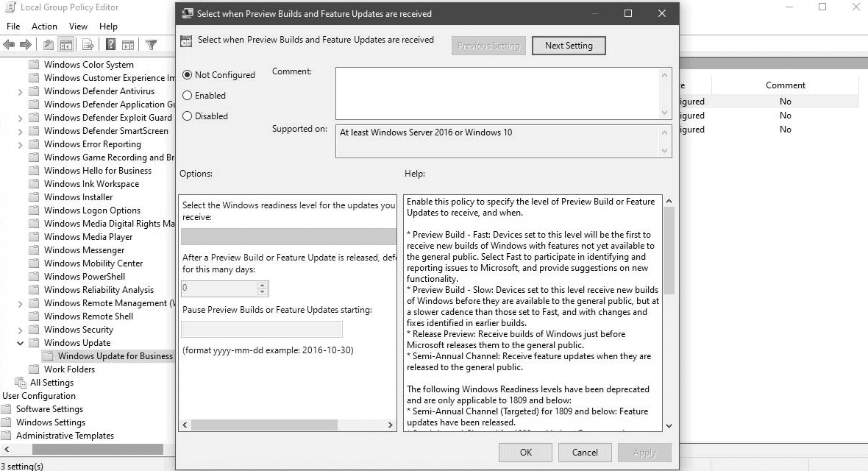This screenshot has width=868, height=471.
Task: Click the folder icon of Work Folders
Action: coord(35,369)
